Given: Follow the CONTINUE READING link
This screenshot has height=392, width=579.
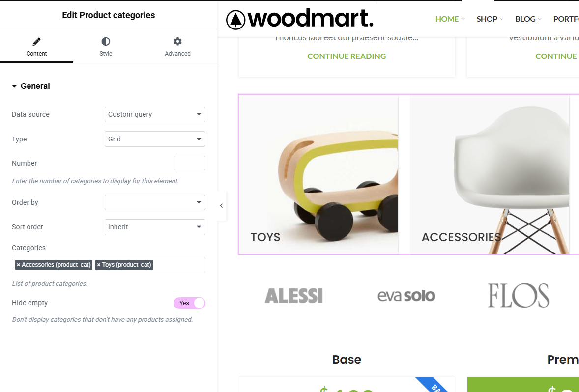Looking at the screenshot, I should (347, 56).
